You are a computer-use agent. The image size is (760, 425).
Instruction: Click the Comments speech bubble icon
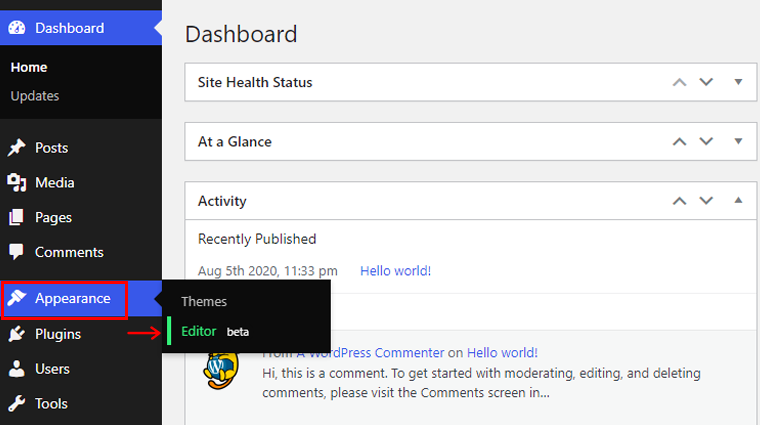coord(17,253)
